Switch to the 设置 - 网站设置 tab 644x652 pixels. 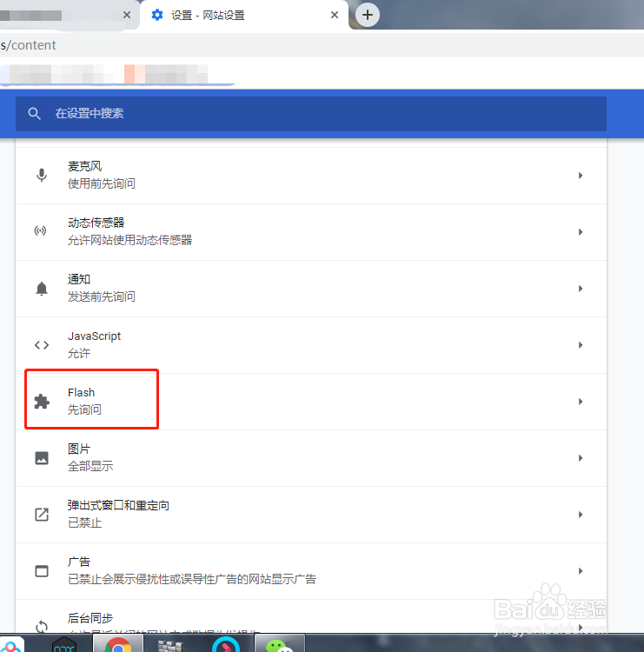point(244,16)
